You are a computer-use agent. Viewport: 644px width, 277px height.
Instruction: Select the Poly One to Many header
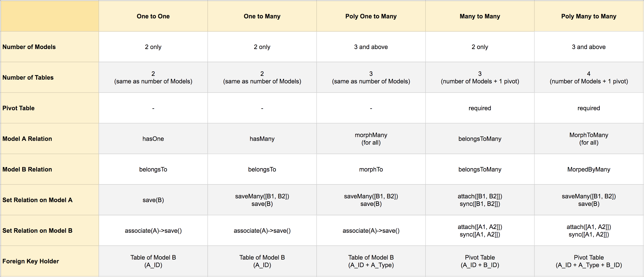(x=371, y=16)
